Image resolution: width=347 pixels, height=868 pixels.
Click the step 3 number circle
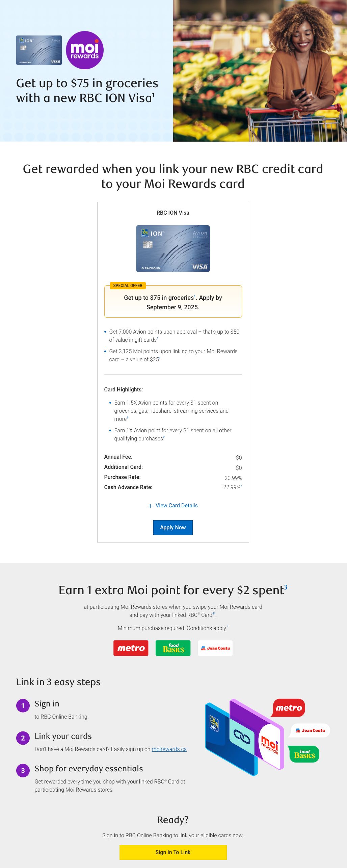[x=23, y=771]
